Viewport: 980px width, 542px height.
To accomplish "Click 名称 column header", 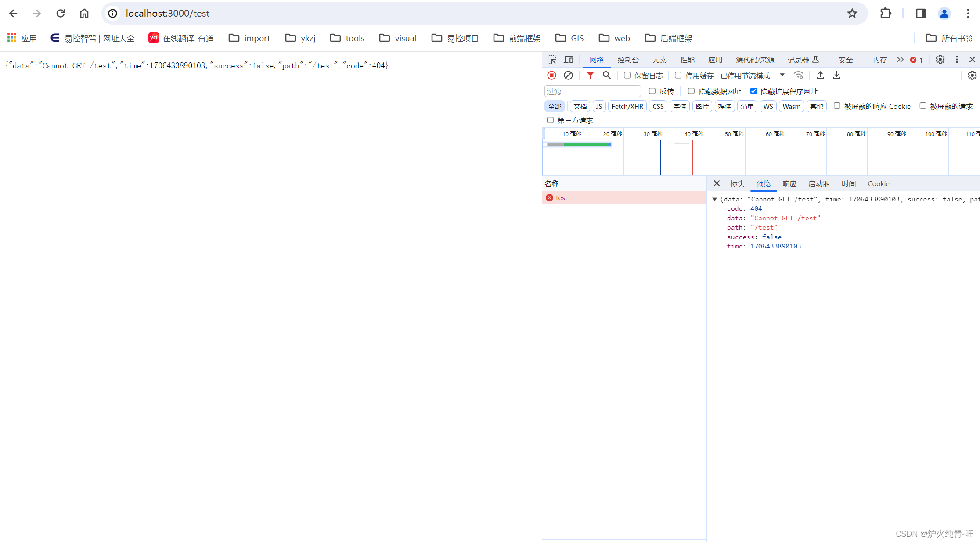I will click(624, 183).
